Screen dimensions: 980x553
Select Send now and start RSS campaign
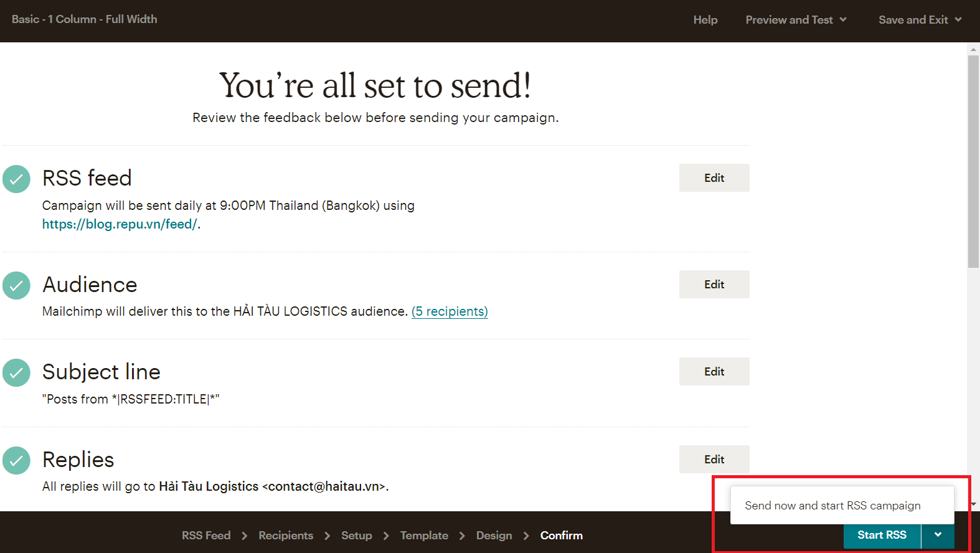(832, 506)
